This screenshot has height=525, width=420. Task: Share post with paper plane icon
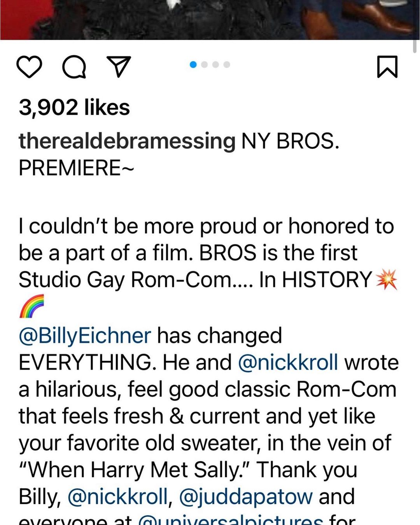tap(119, 66)
